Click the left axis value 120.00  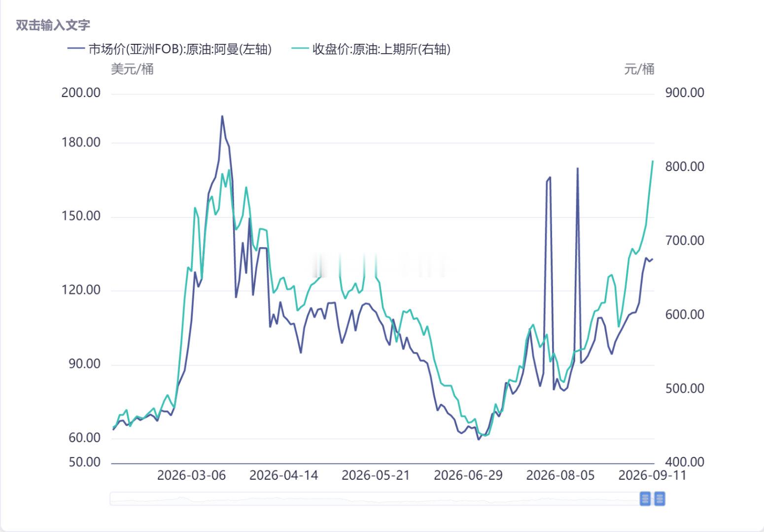point(81,290)
